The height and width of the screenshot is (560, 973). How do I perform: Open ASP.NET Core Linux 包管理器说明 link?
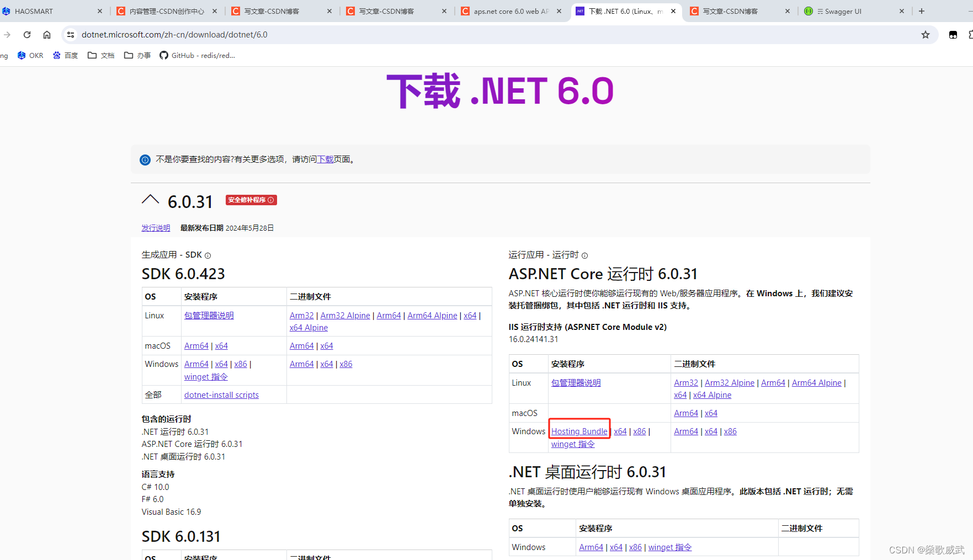coord(576,383)
